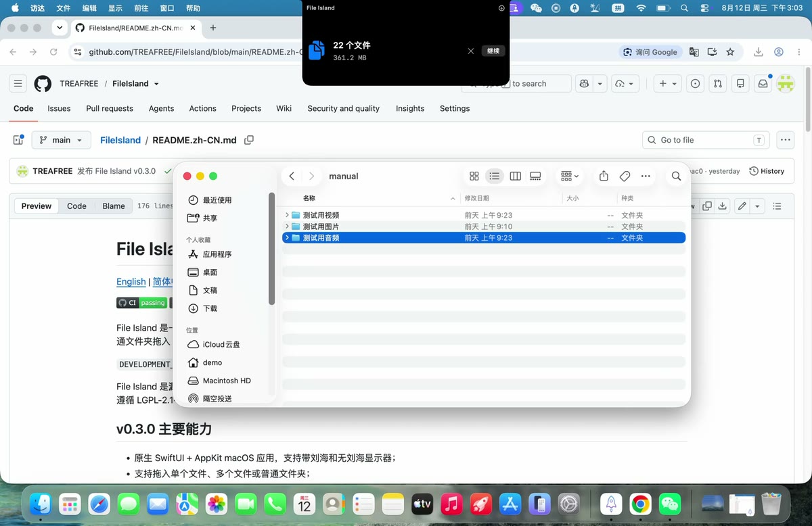Viewport: 812px width, 526px height.
Task: Select gallery view in Finder toolbar
Action: pyautogui.click(x=535, y=176)
